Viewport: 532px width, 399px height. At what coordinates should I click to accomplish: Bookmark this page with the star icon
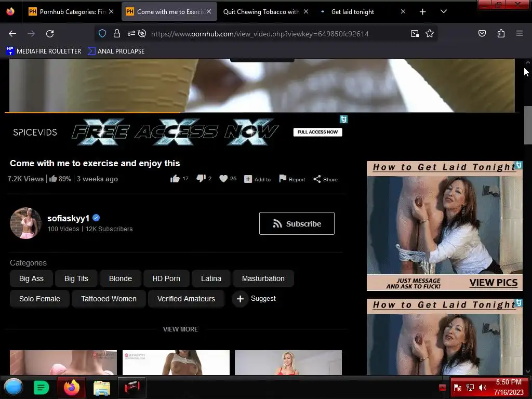(x=430, y=33)
